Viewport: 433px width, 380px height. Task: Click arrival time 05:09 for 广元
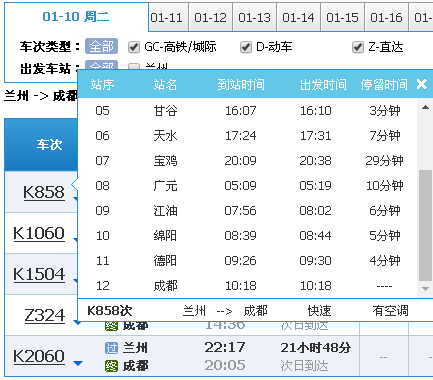tap(240, 186)
